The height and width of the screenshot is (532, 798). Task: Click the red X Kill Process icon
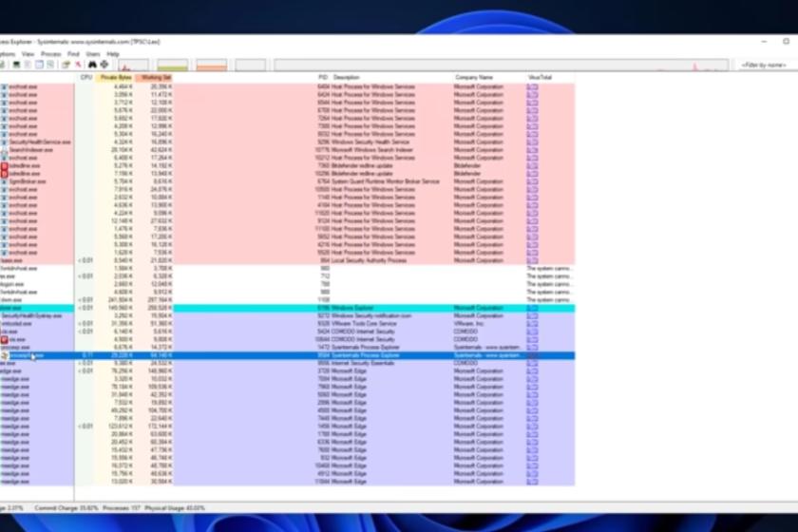click(x=78, y=65)
